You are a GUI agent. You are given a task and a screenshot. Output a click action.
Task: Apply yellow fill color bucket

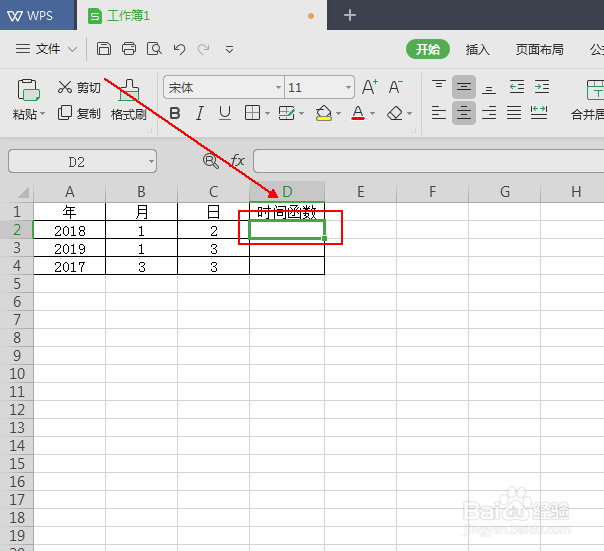[324, 113]
